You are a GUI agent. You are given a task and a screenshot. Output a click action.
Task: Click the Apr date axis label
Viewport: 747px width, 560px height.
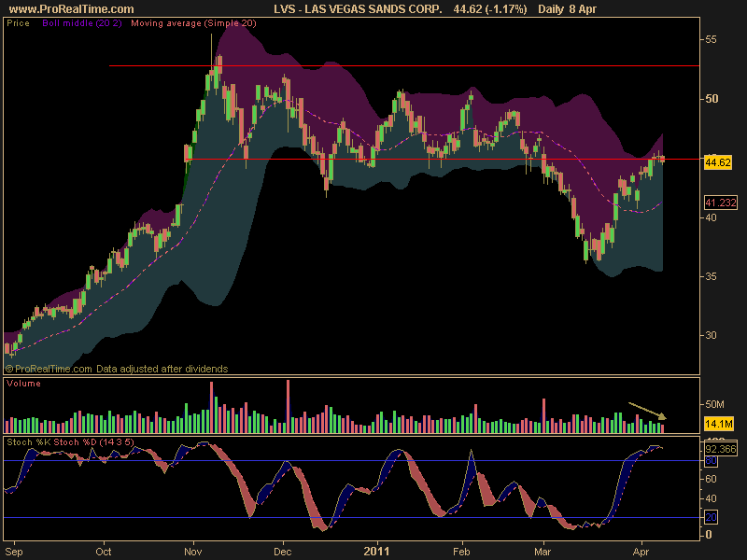[x=641, y=552]
